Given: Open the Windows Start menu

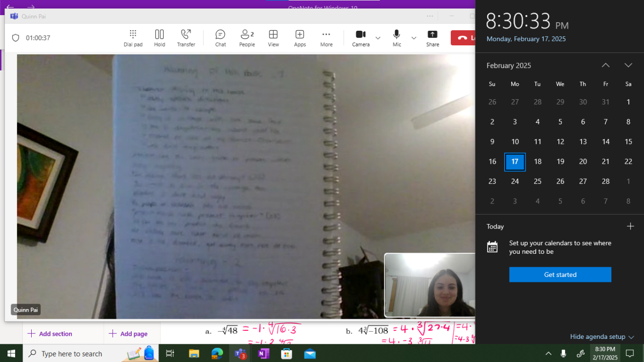Looking at the screenshot, I should tap(11, 353).
